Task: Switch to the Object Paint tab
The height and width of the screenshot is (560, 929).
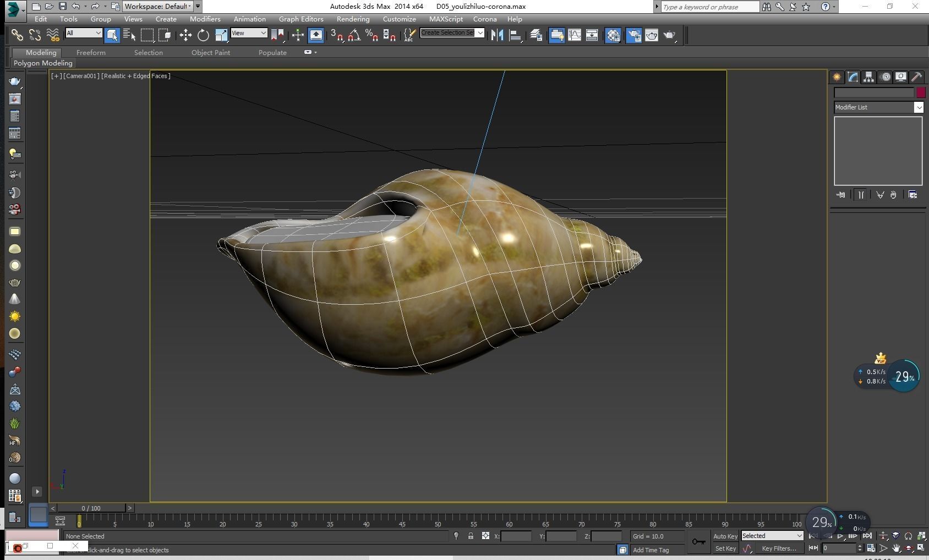Action: coord(211,52)
